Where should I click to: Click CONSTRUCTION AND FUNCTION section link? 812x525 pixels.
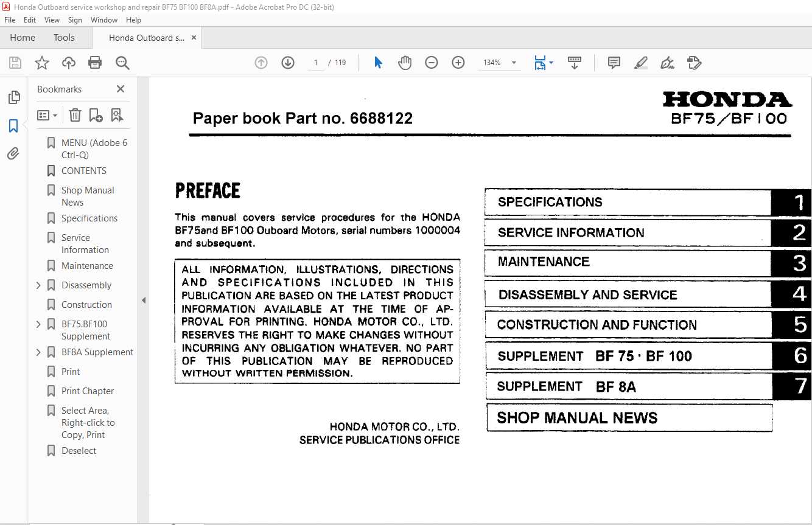(648, 324)
